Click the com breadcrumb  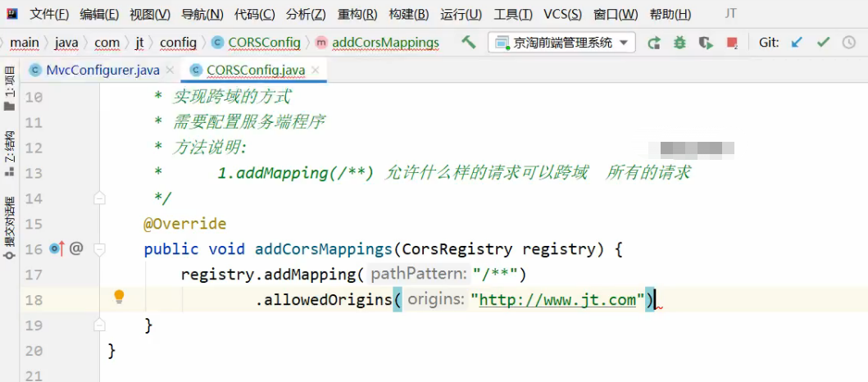coord(107,43)
